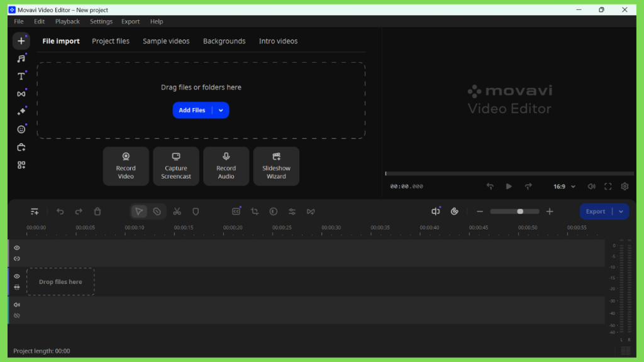Image resolution: width=644 pixels, height=362 pixels.
Task: Open the crop and rotate tool
Action: coord(255,212)
